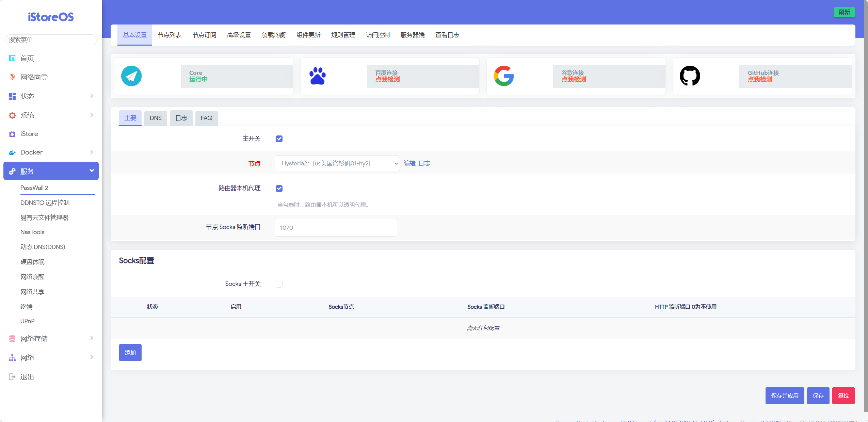The image size is (868, 422).
Task: Select the 基本设置 tab
Action: click(x=135, y=35)
